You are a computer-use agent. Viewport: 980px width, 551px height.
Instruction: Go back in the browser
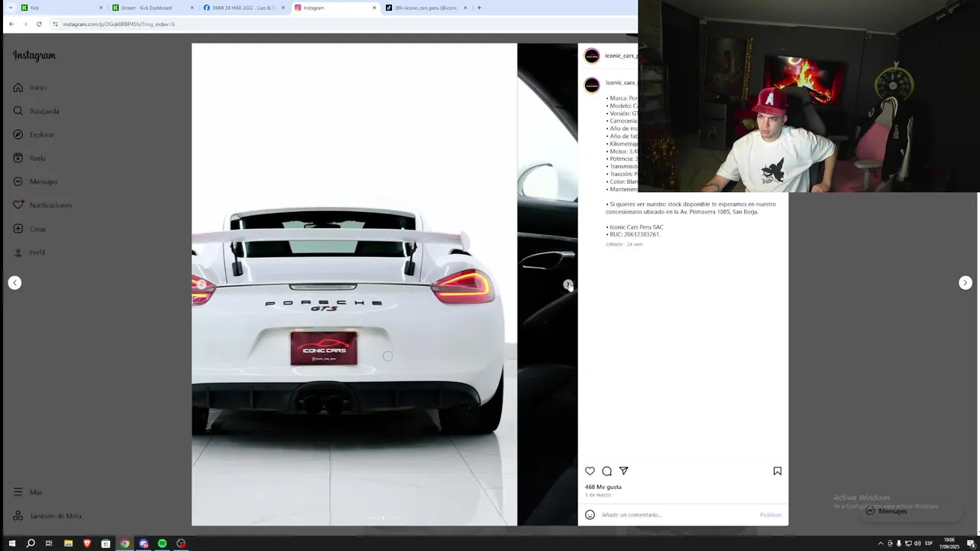click(11, 24)
